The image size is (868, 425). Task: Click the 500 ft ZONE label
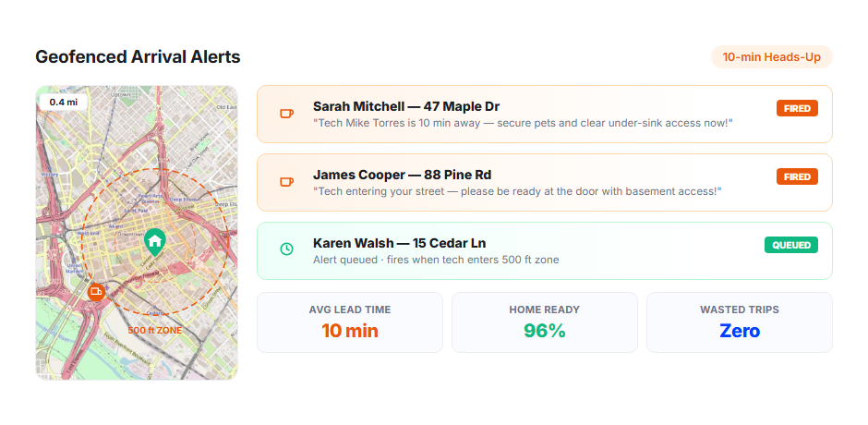coord(155,330)
